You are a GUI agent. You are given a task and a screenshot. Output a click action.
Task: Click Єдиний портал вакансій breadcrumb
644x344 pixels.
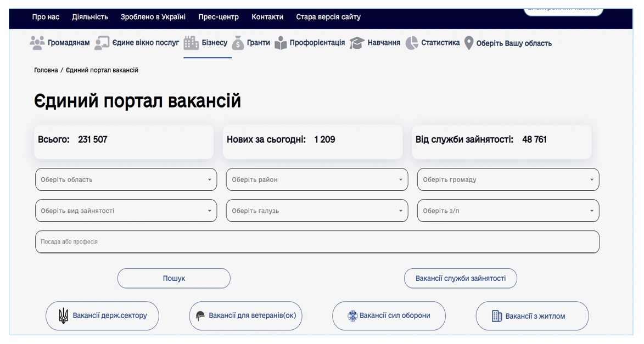point(102,70)
